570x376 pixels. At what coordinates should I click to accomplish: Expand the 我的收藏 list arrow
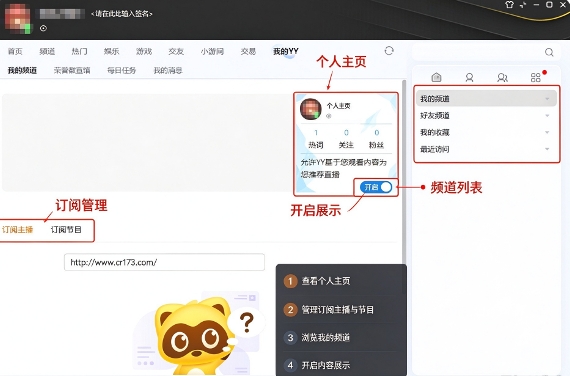[x=547, y=132]
